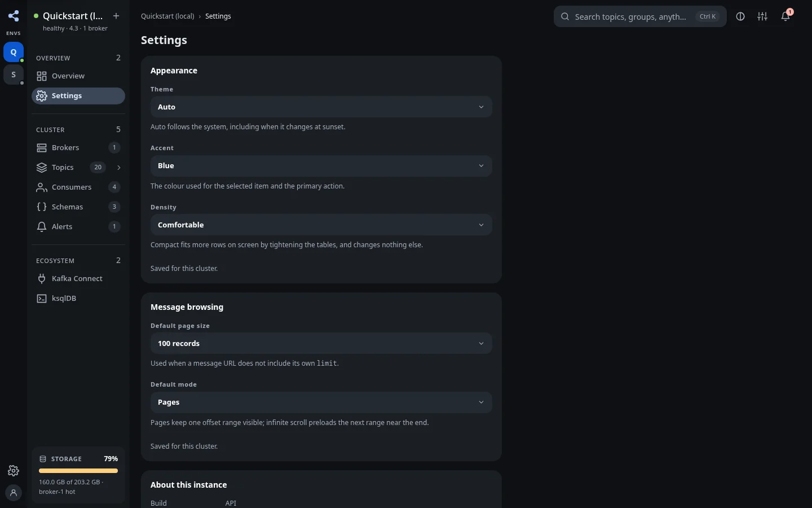Open Default mode dropdown set to Pages
Screen dimensions: 812x508
coord(321,402)
